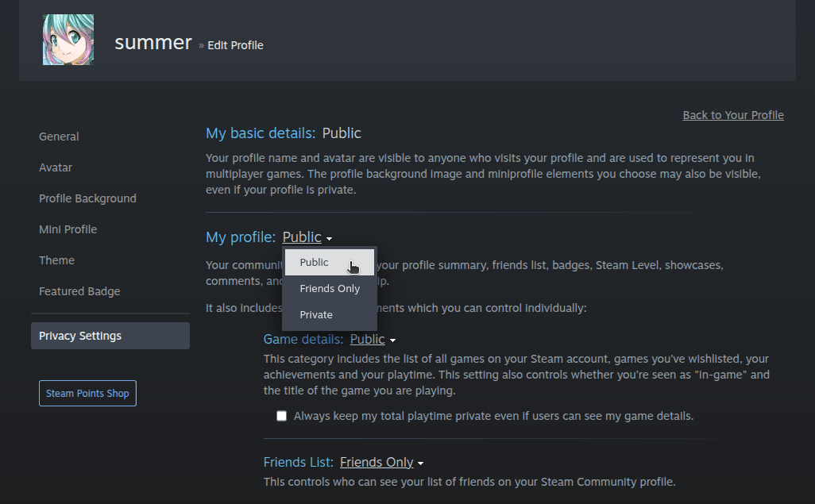Open the Game details visibility dropdown
The width and height of the screenshot is (815, 504).
(x=367, y=339)
